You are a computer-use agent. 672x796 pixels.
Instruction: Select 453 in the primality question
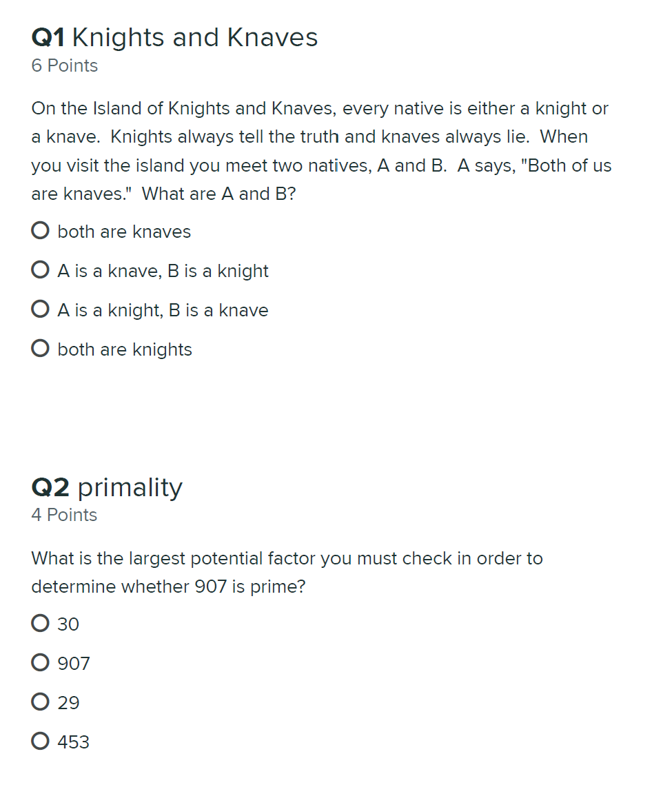40,740
